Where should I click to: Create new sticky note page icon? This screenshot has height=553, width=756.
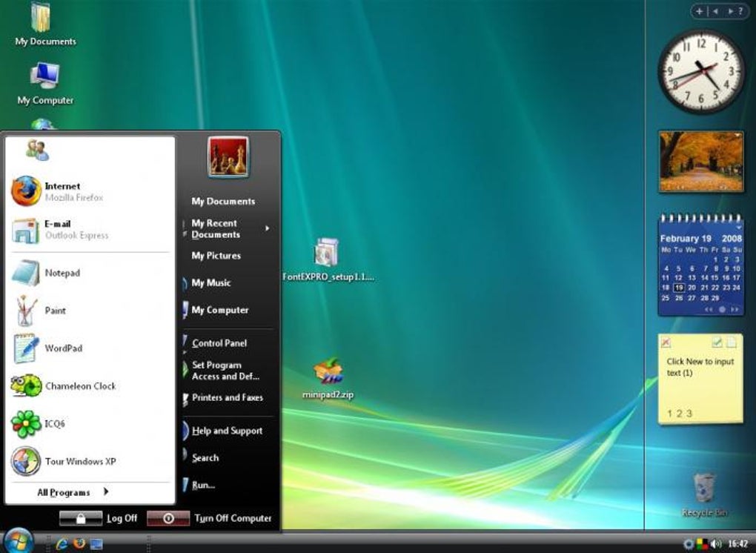click(732, 342)
